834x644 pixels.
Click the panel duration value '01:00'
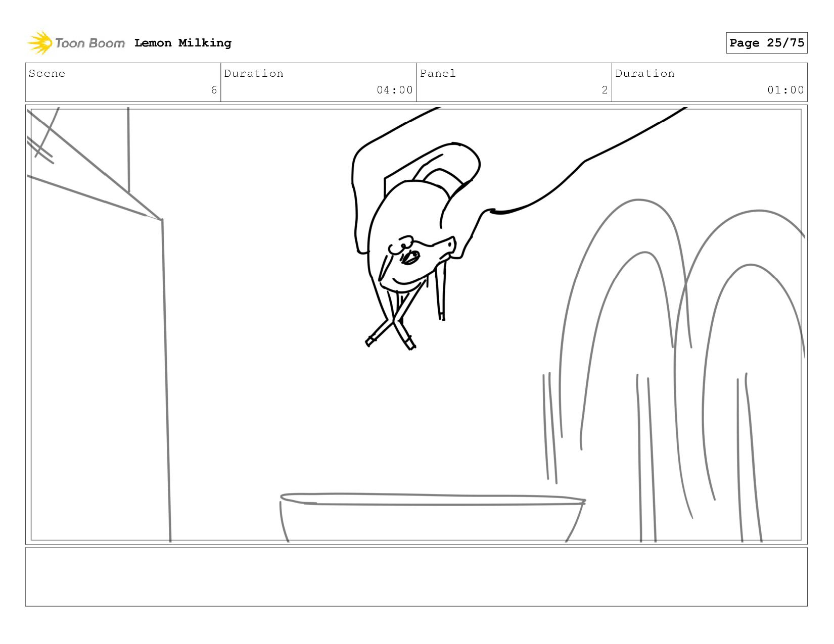785,90
